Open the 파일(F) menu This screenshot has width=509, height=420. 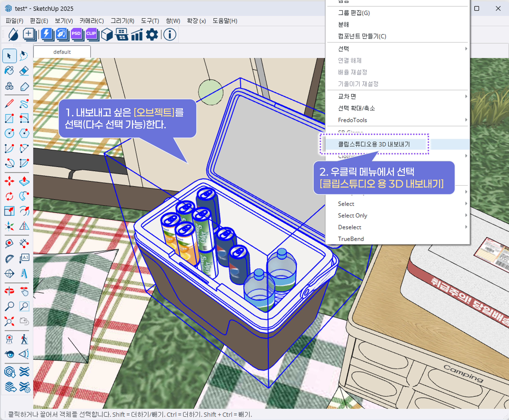pyautogui.click(x=15, y=21)
